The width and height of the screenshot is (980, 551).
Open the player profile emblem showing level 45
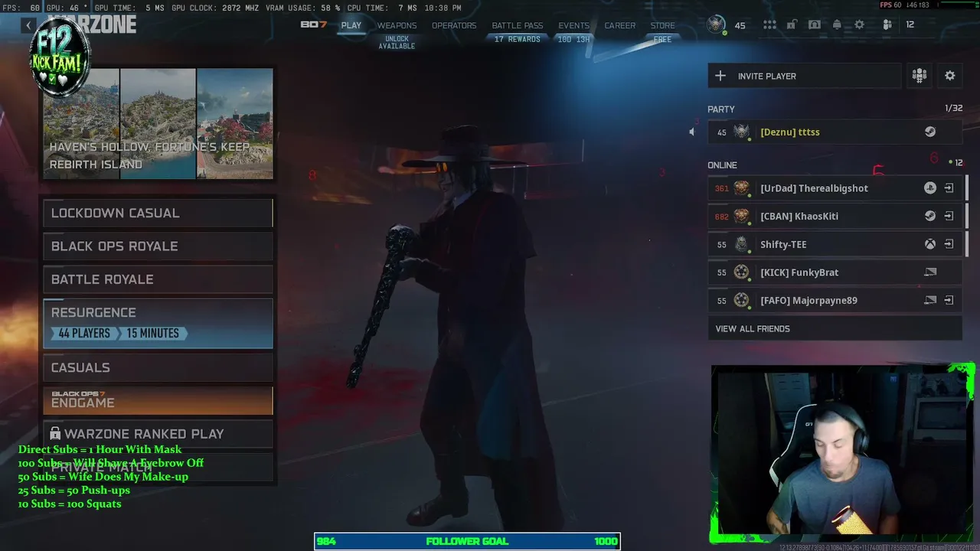pos(717,25)
